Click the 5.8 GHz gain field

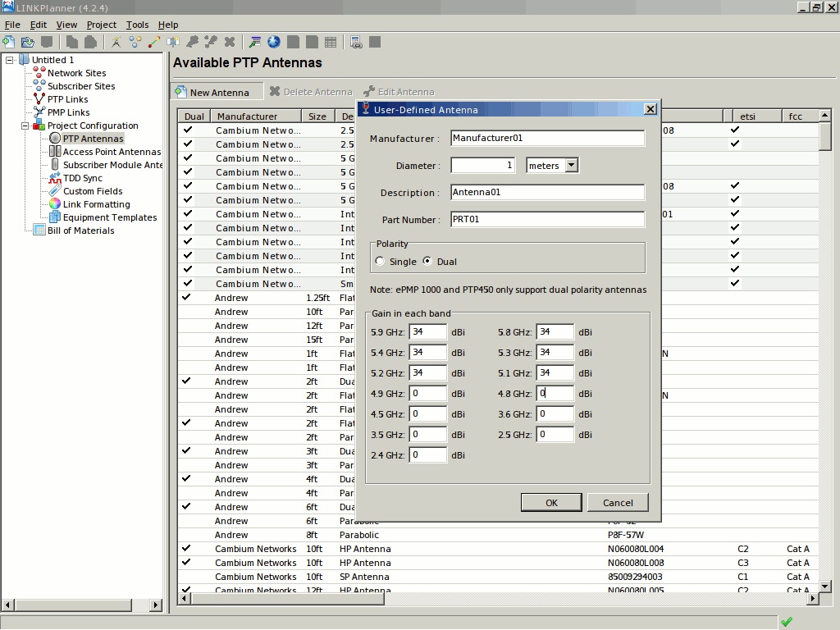[555, 332]
